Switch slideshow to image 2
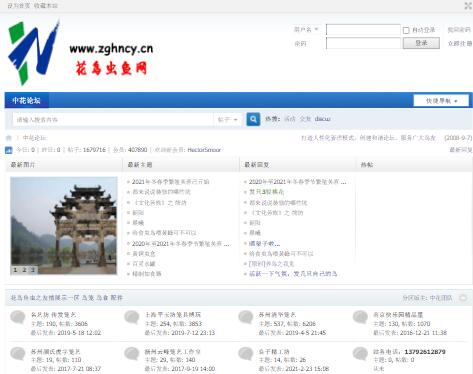 point(24,270)
